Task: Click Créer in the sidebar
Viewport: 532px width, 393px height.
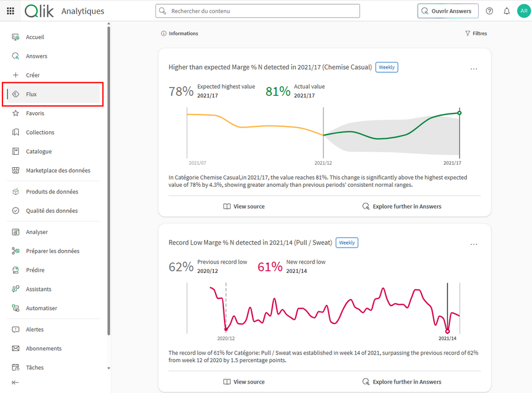Action: tap(53, 75)
